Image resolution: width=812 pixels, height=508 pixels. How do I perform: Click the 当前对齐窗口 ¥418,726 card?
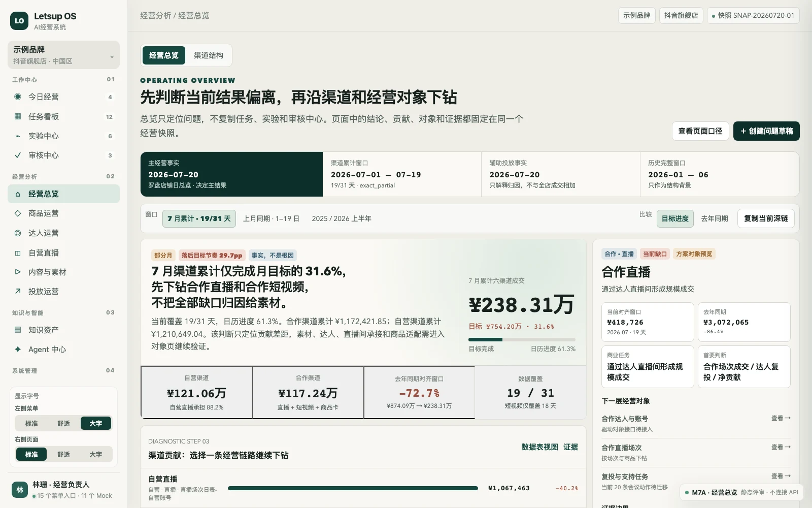pos(648,322)
